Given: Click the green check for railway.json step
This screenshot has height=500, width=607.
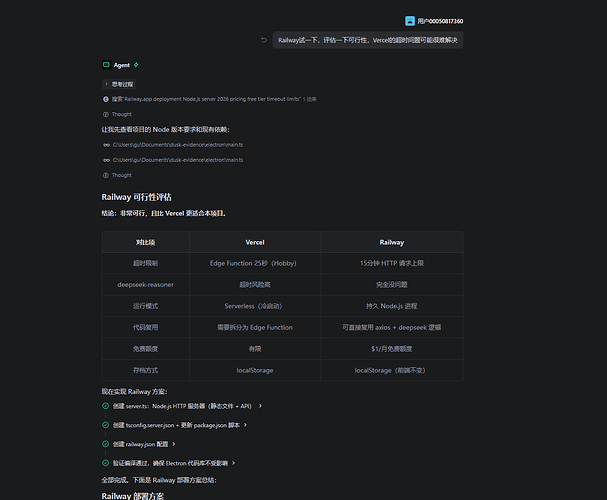Looking at the screenshot, I should click(x=105, y=443).
